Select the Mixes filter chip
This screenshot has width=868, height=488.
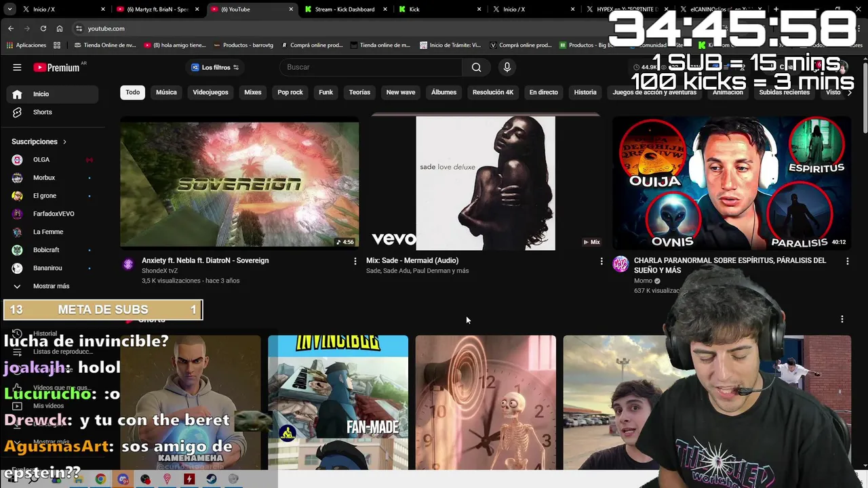pos(253,92)
